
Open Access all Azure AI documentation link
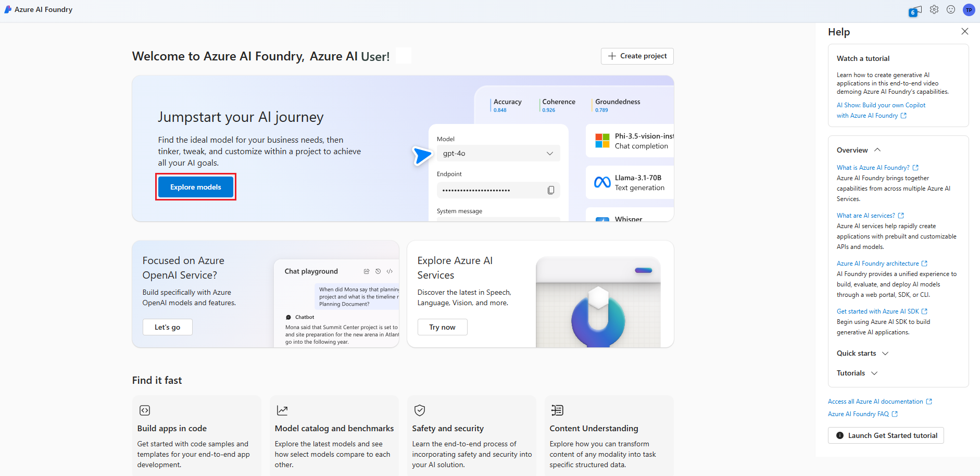pyautogui.click(x=880, y=402)
